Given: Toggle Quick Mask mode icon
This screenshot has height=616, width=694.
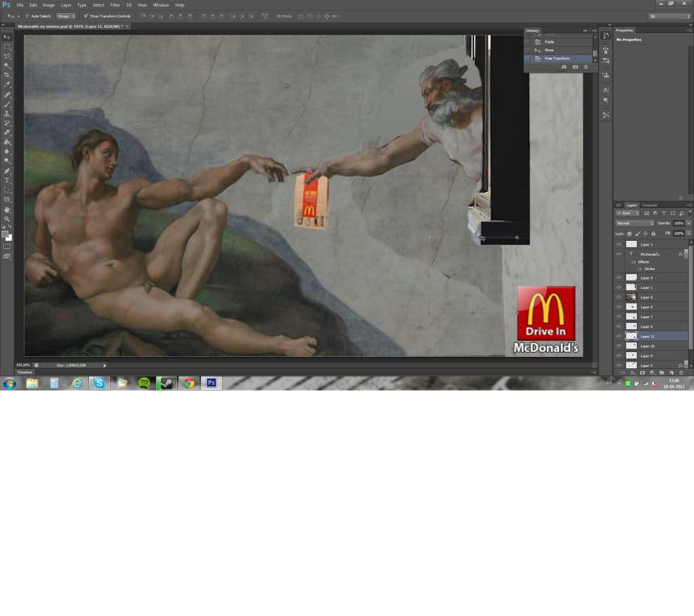Looking at the screenshot, I should pyautogui.click(x=7, y=246).
